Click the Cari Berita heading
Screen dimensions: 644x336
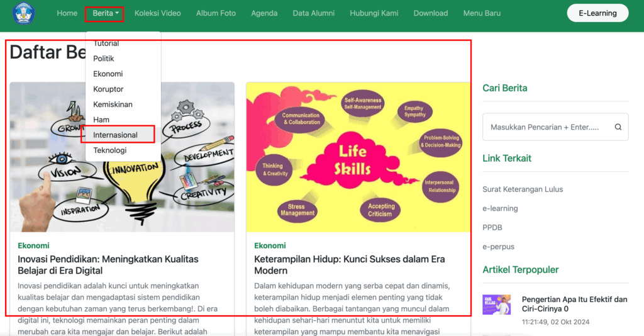[x=505, y=88]
